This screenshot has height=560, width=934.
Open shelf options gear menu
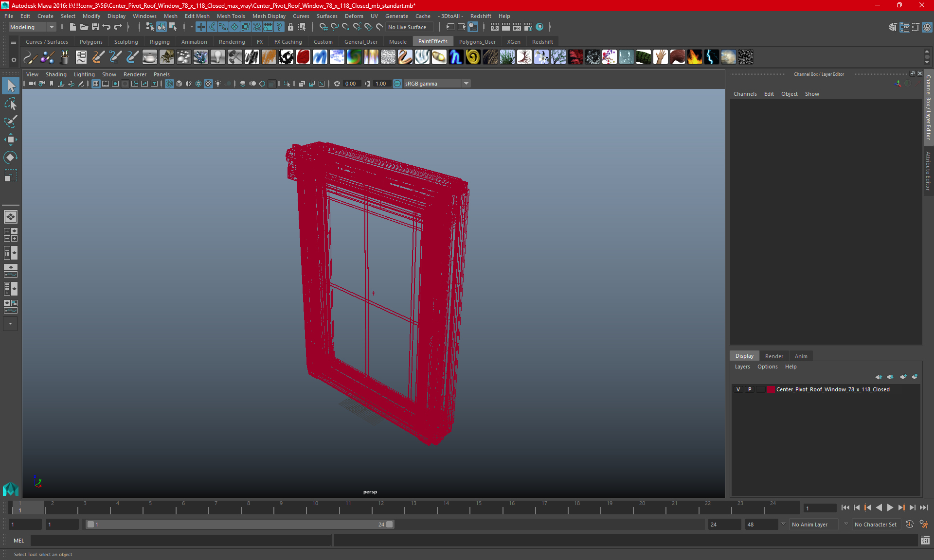click(14, 60)
